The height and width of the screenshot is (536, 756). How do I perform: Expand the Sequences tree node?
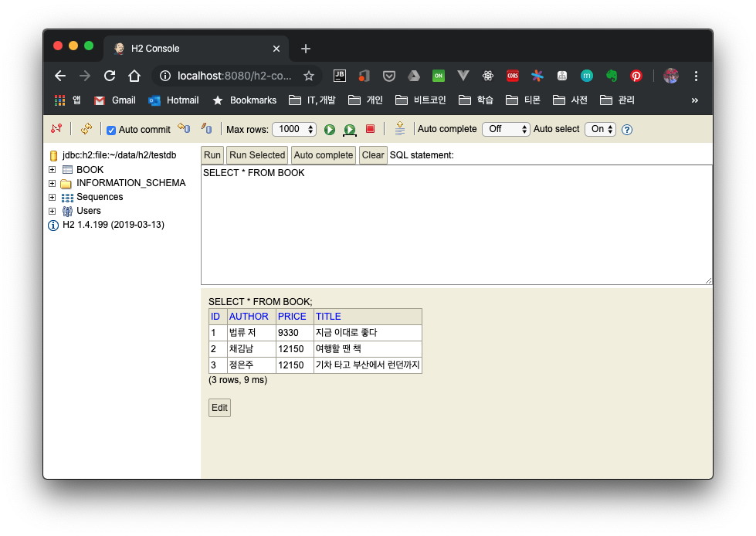52,198
